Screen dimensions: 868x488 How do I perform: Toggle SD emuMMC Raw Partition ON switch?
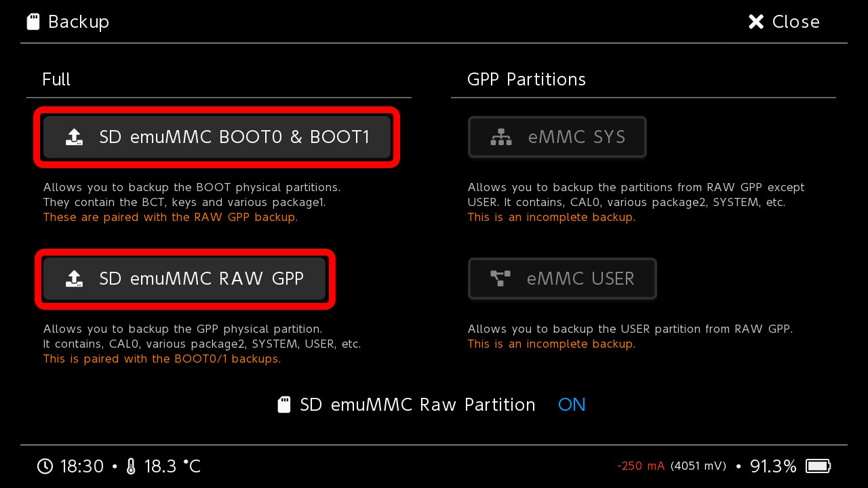tap(572, 405)
